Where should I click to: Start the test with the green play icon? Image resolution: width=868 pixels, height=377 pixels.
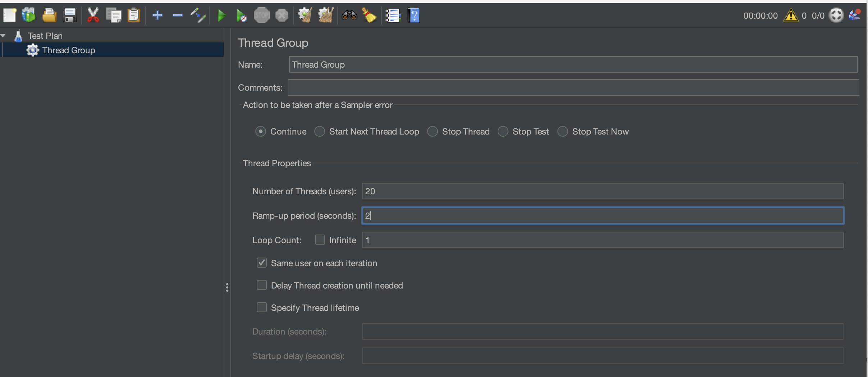(221, 15)
